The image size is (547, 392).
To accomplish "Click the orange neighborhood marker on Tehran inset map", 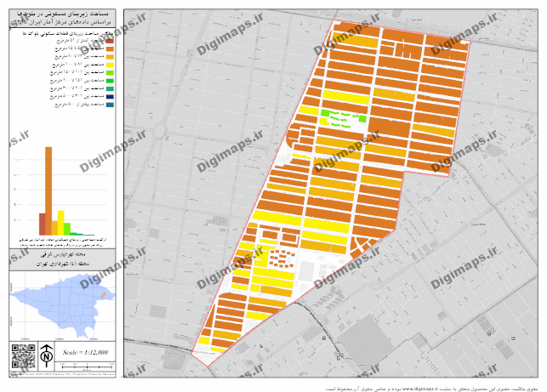I will tap(103, 295).
